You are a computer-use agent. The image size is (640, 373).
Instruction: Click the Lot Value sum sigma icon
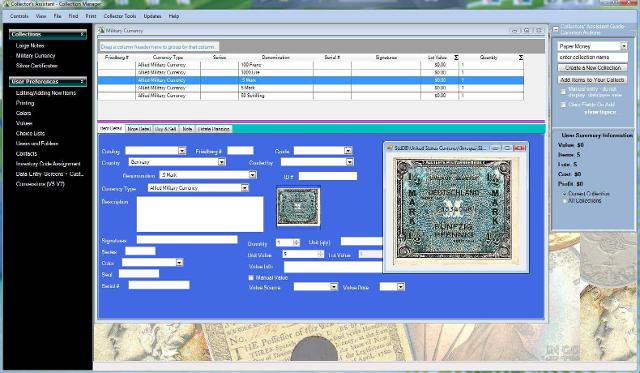(456, 58)
